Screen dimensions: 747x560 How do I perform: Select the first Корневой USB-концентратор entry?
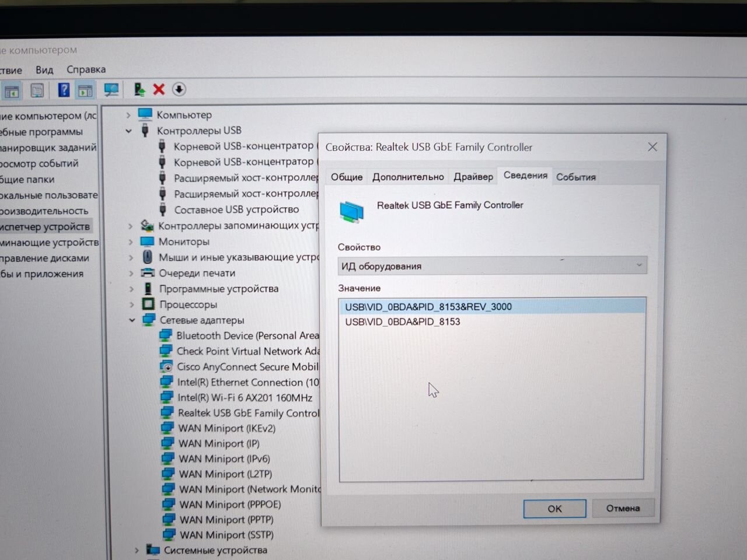(243, 146)
